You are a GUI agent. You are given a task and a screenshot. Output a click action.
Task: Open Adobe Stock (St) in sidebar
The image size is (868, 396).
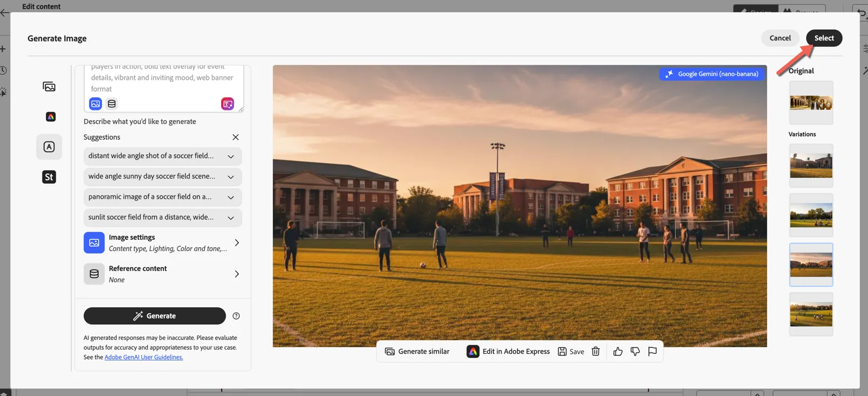pyautogui.click(x=49, y=177)
